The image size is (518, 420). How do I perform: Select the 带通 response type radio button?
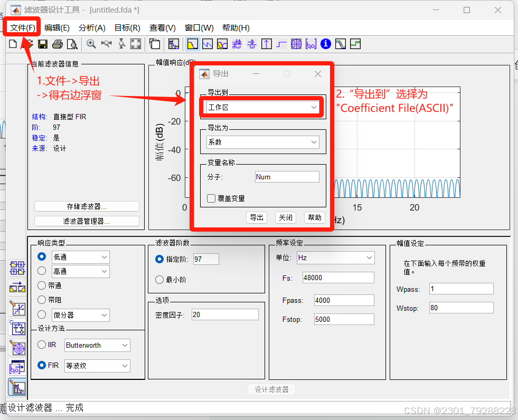point(42,285)
